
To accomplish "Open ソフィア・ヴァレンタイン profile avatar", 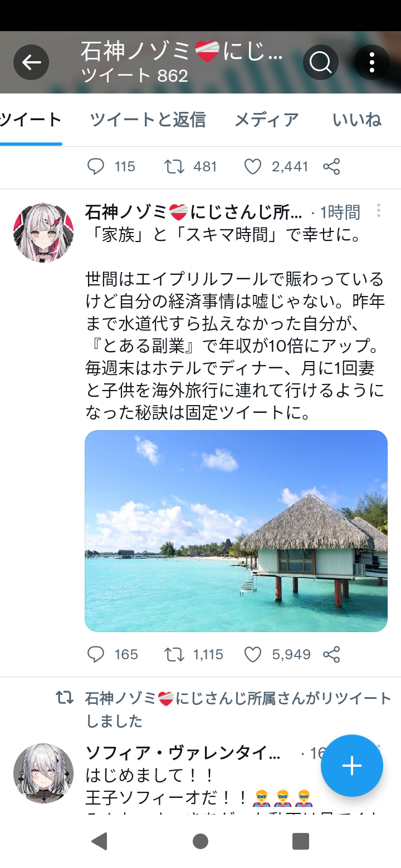I will tap(43, 773).
